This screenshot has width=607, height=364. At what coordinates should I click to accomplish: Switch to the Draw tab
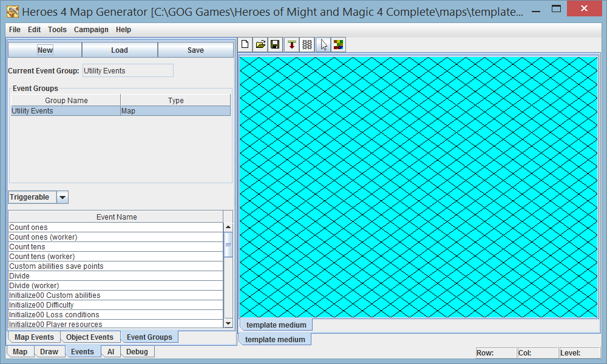pos(49,352)
